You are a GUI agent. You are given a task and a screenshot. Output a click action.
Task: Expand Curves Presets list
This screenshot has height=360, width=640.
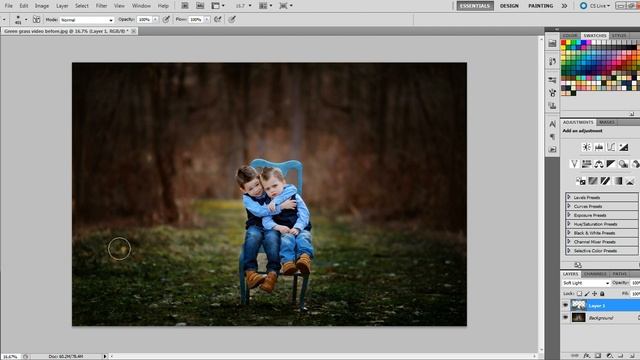pos(569,206)
